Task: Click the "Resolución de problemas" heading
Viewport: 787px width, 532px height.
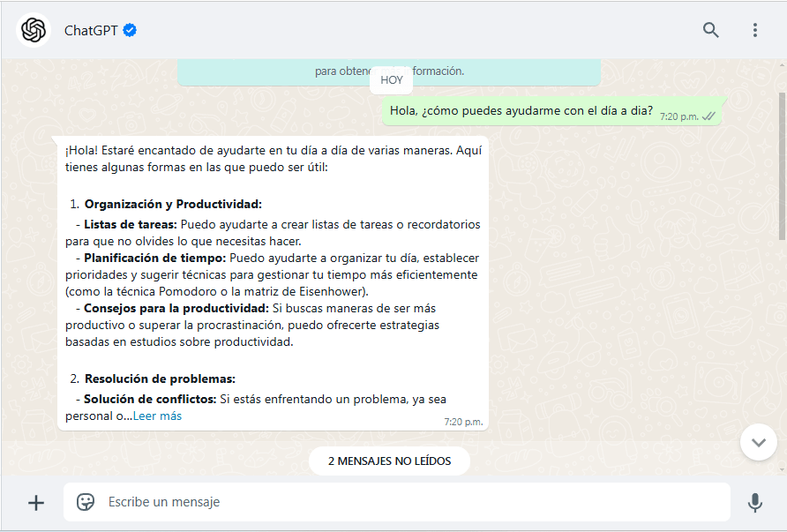Action: pos(160,378)
